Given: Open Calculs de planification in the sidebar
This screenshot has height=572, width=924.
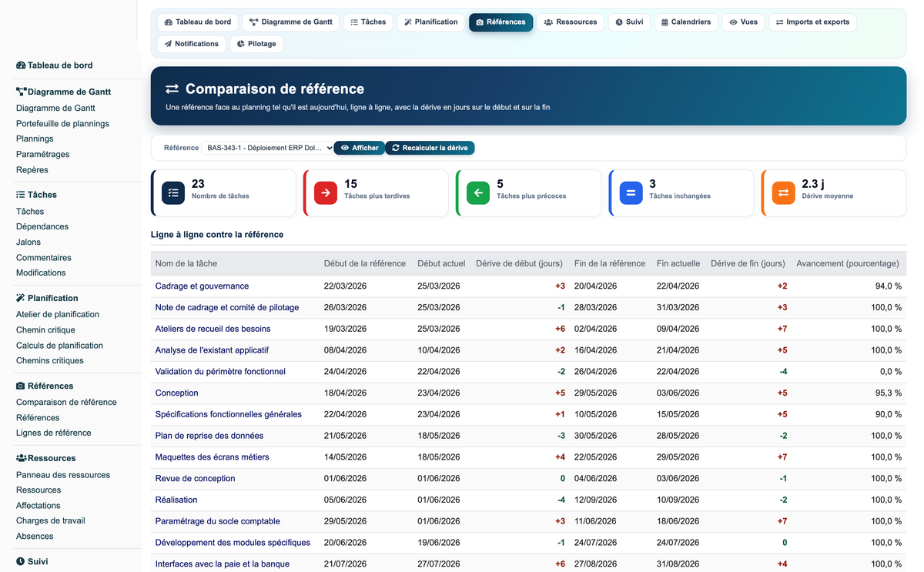Looking at the screenshot, I should pos(59,345).
